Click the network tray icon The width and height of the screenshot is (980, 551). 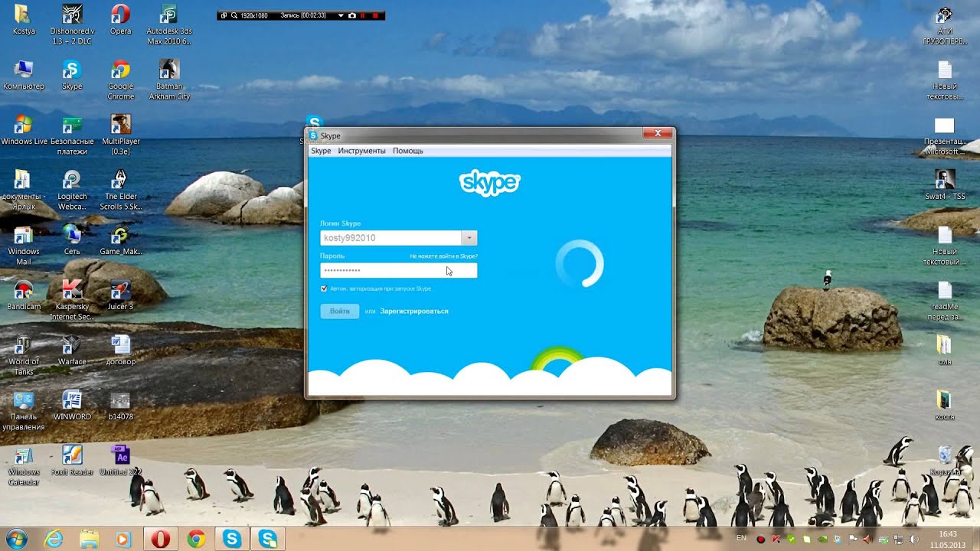(x=897, y=540)
